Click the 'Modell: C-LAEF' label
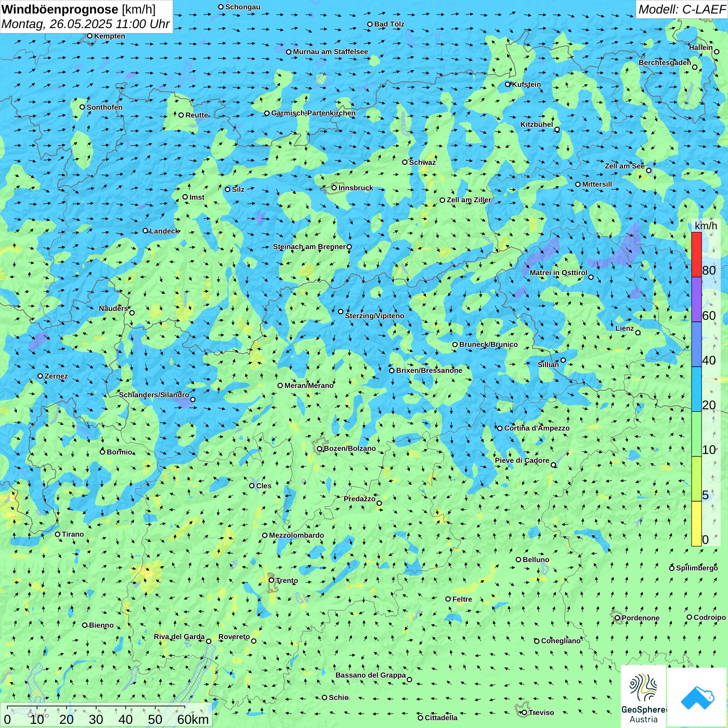The image size is (728, 728). [682, 9]
